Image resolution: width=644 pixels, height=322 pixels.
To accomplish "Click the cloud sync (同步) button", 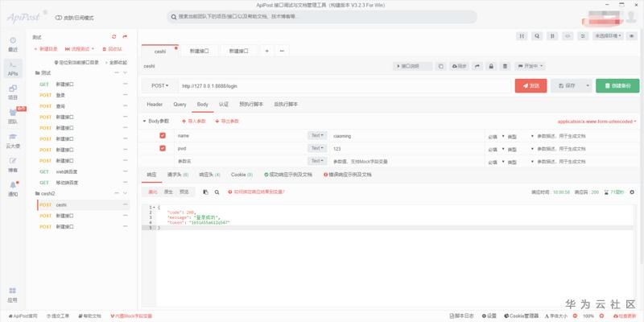I will 459,66.
